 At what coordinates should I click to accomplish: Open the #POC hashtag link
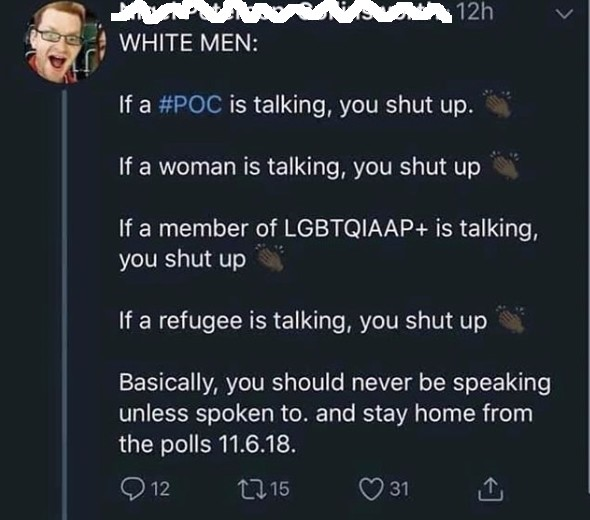190,104
